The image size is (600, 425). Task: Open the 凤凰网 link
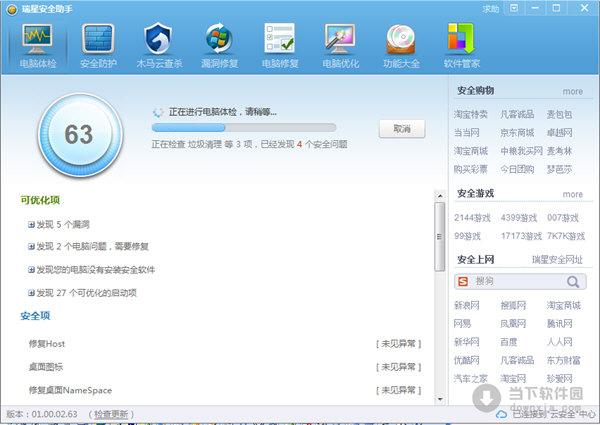[513, 324]
